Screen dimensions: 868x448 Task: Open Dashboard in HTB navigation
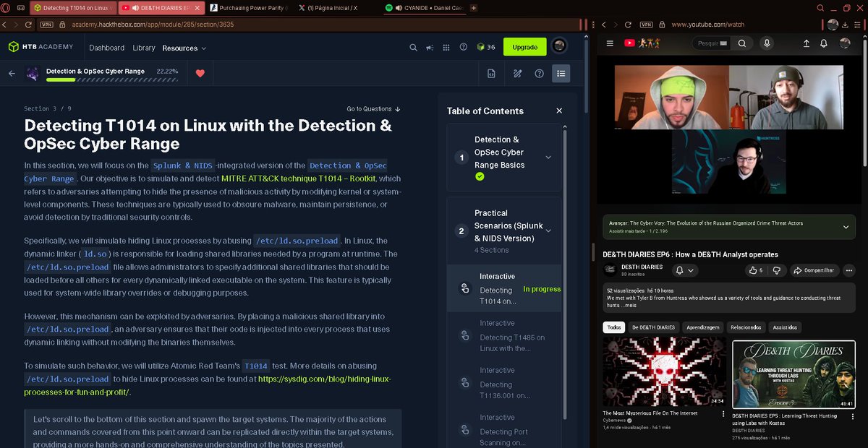pos(107,48)
